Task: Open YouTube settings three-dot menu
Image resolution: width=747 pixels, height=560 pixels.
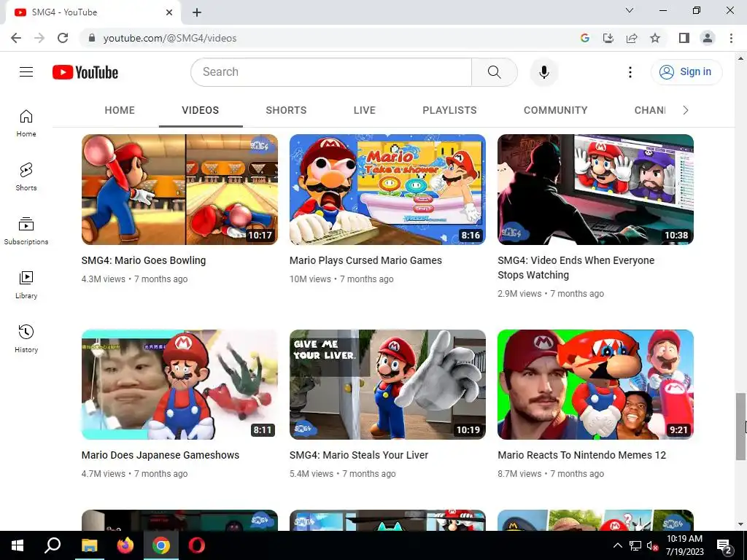Action: [630, 72]
